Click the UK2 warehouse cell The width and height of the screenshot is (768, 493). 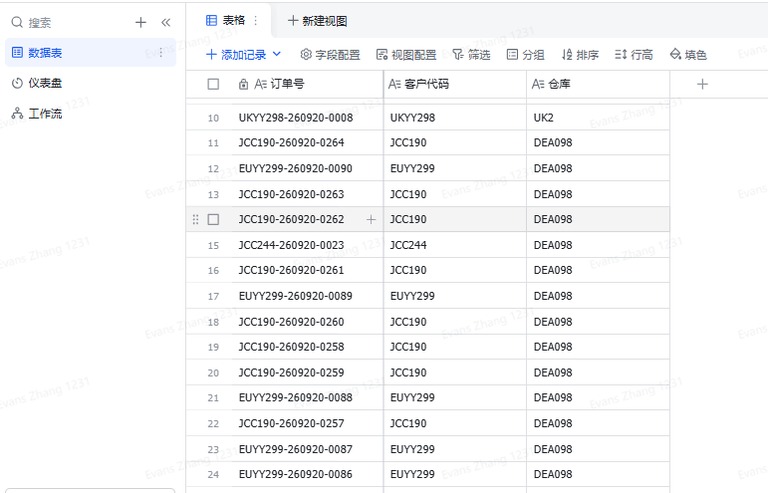[x=598, y=117]
